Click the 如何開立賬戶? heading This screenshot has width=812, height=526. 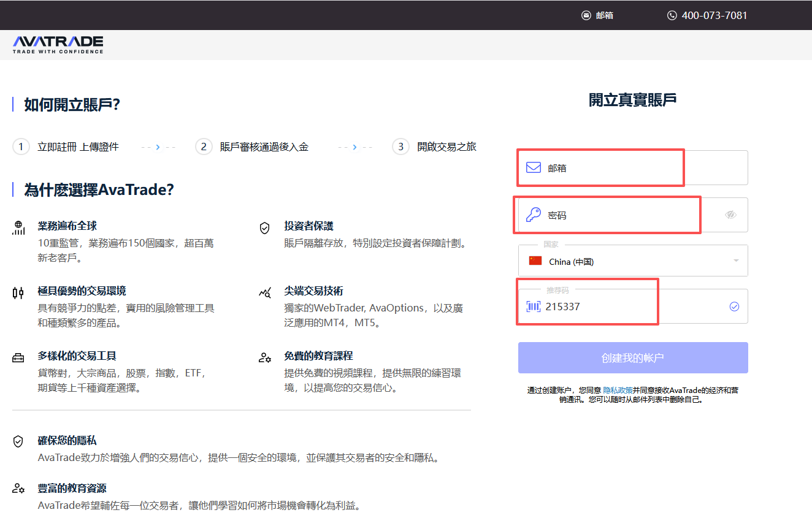(x=72, y=105)
